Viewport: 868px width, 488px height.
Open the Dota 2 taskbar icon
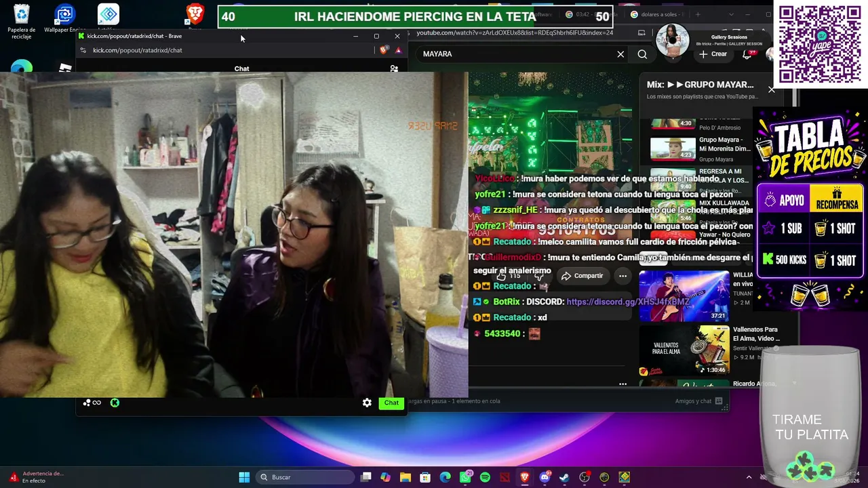tap(505, 477)
